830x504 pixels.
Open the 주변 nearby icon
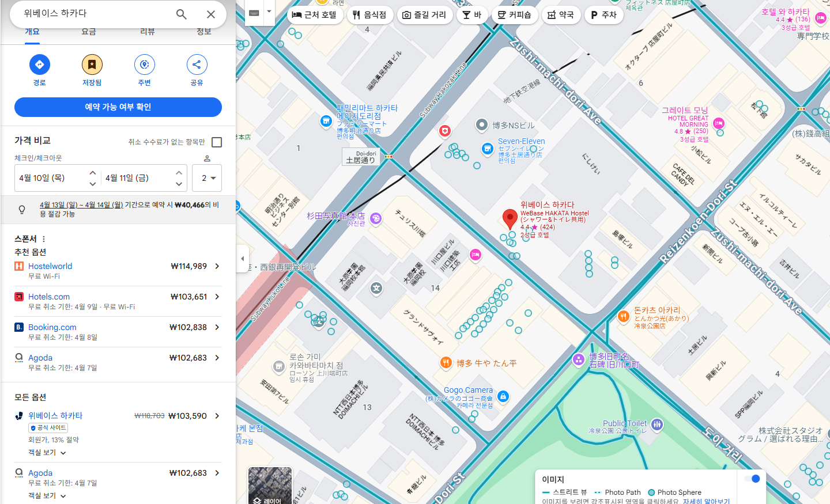[x=144, y=65]
